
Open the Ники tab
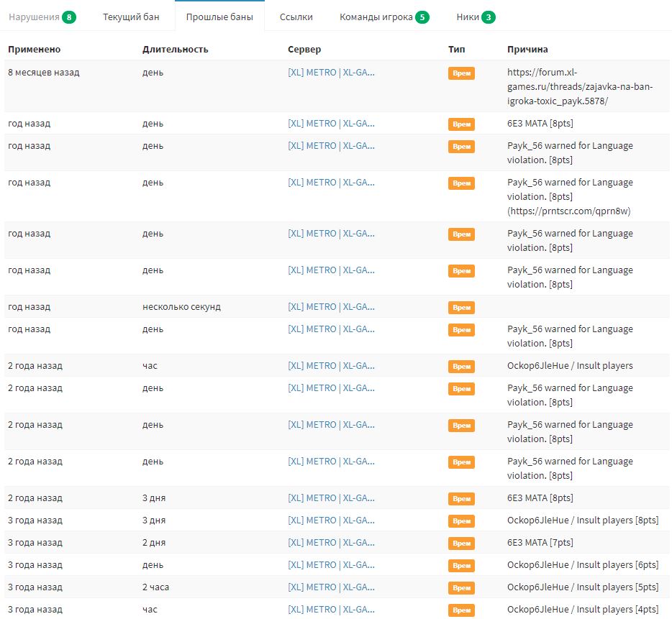pos(468,17)
